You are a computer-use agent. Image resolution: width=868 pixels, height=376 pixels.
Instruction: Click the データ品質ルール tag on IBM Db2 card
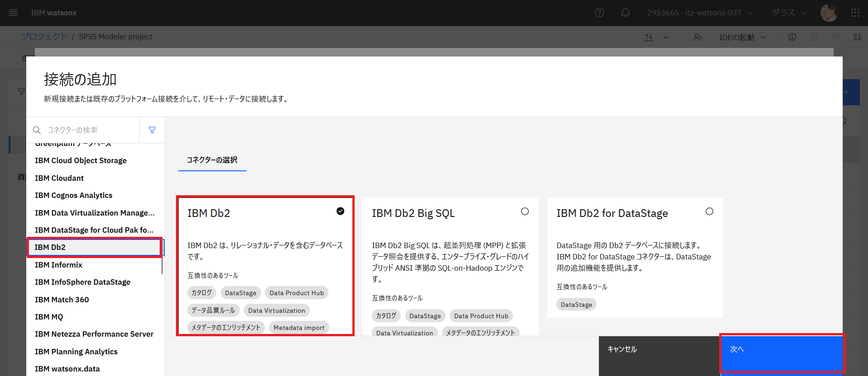point(213,310)
